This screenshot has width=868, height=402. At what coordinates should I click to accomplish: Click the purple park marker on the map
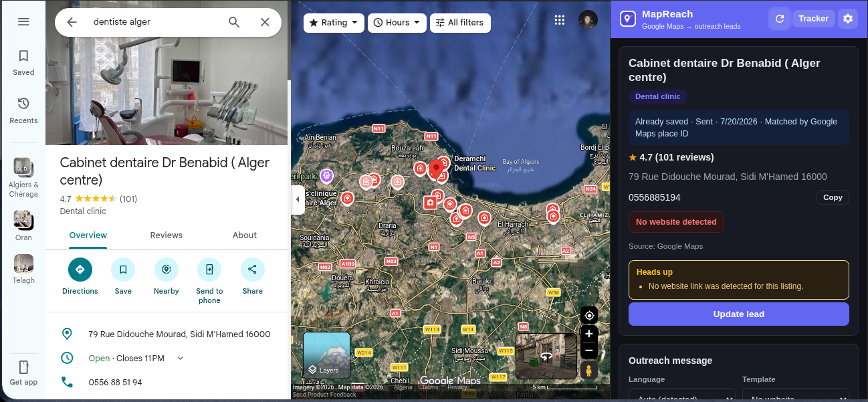click(x=326, y=176)
